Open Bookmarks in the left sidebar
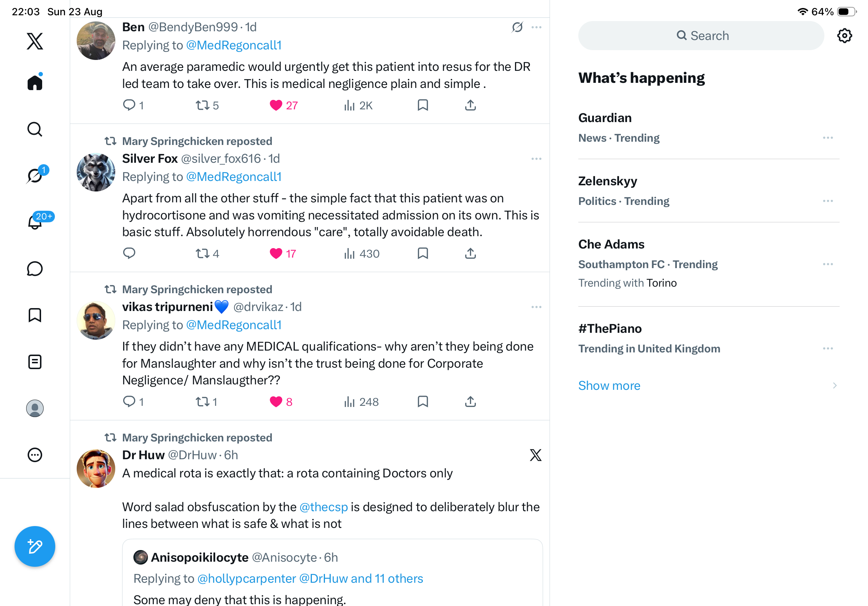The image size is (868, 606). click(35, 315)
